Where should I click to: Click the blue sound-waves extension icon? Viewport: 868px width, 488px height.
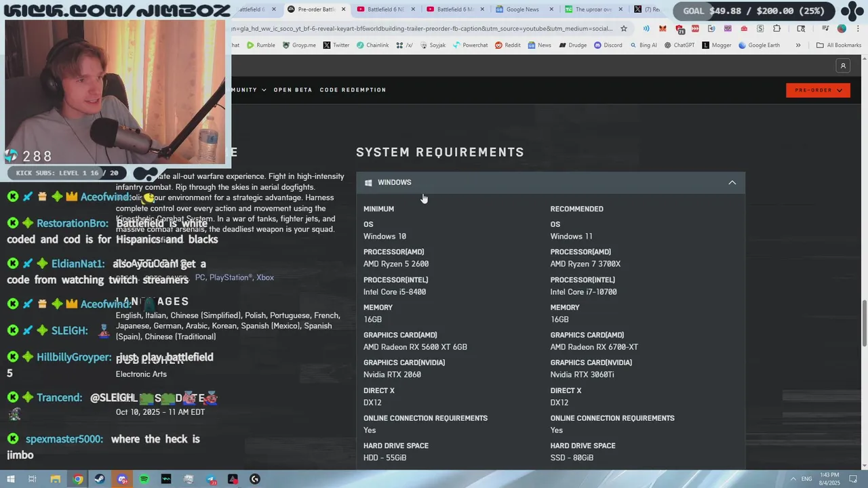point(646,28)
